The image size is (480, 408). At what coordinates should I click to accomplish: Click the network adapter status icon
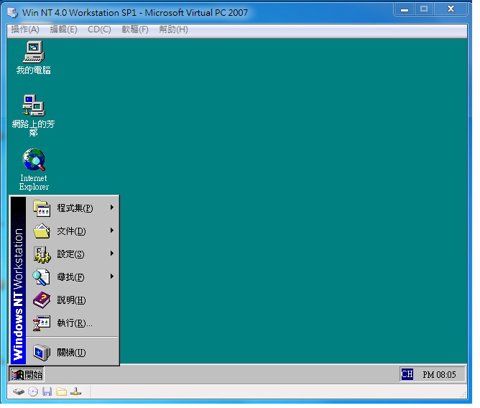click(x=76, y=392)
